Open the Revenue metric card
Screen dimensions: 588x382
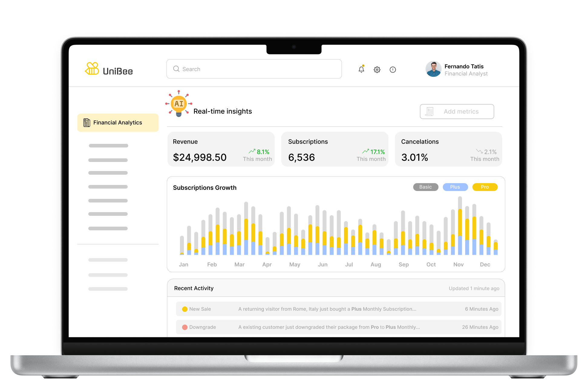point(221,149)
